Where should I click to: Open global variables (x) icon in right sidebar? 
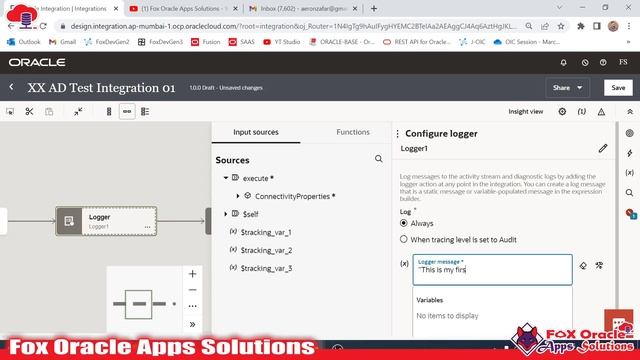(x=629, y=173)
